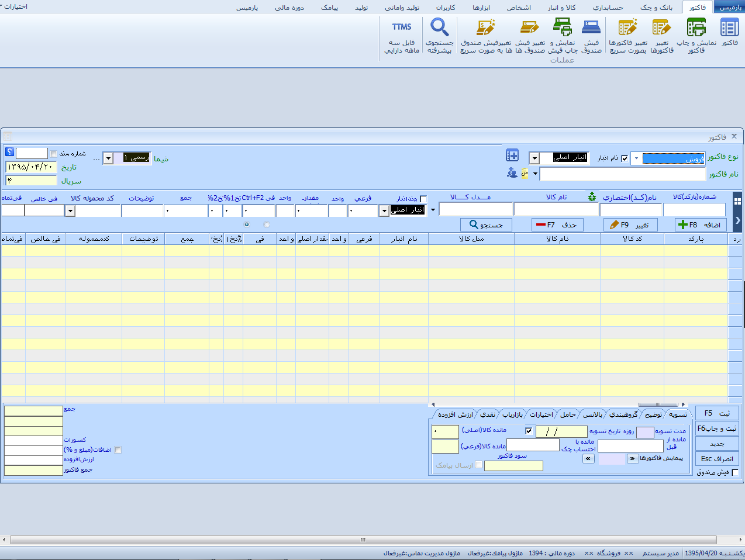Click the blue plus icon beside warehouse combo

point(512,155)
